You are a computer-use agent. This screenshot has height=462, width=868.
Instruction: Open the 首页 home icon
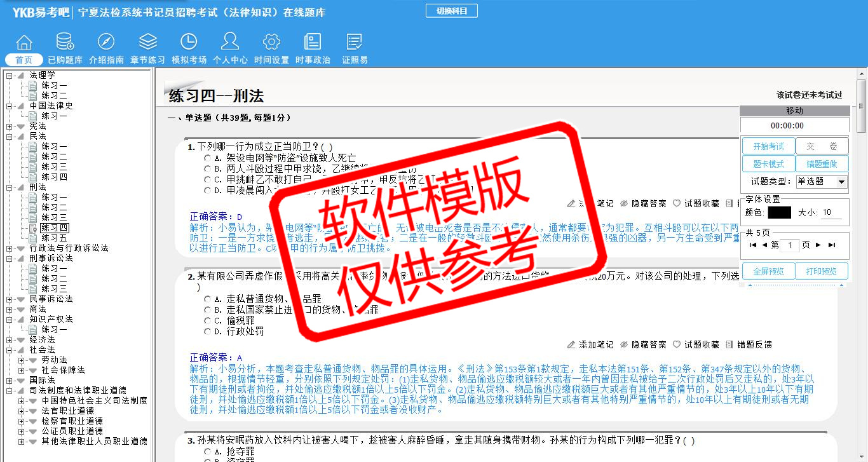tap(24, 42)
